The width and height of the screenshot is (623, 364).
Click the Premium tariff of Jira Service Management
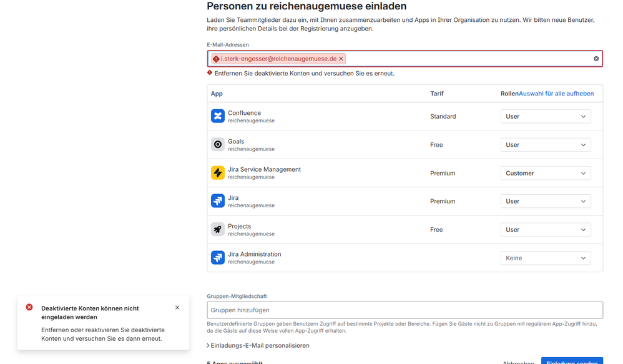click(x=443, y=173)
